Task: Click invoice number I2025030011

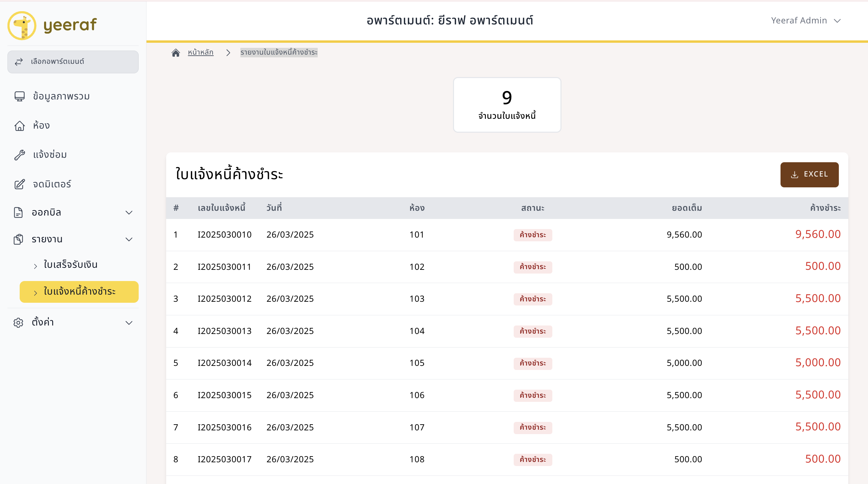Action: pyautogui.click(x=224, y=267)
